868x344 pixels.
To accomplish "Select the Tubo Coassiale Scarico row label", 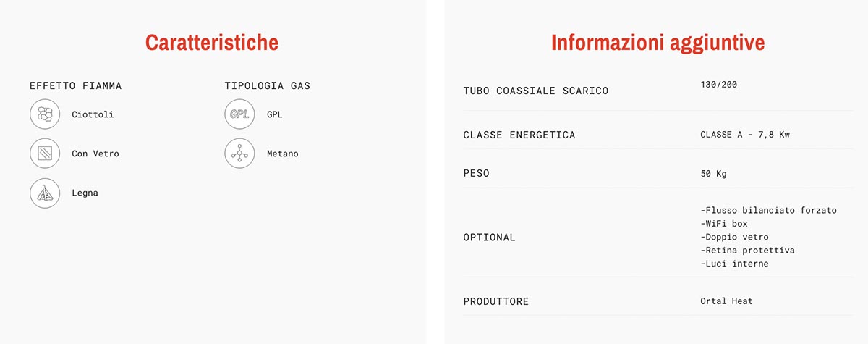I will (x=536, y=91).
